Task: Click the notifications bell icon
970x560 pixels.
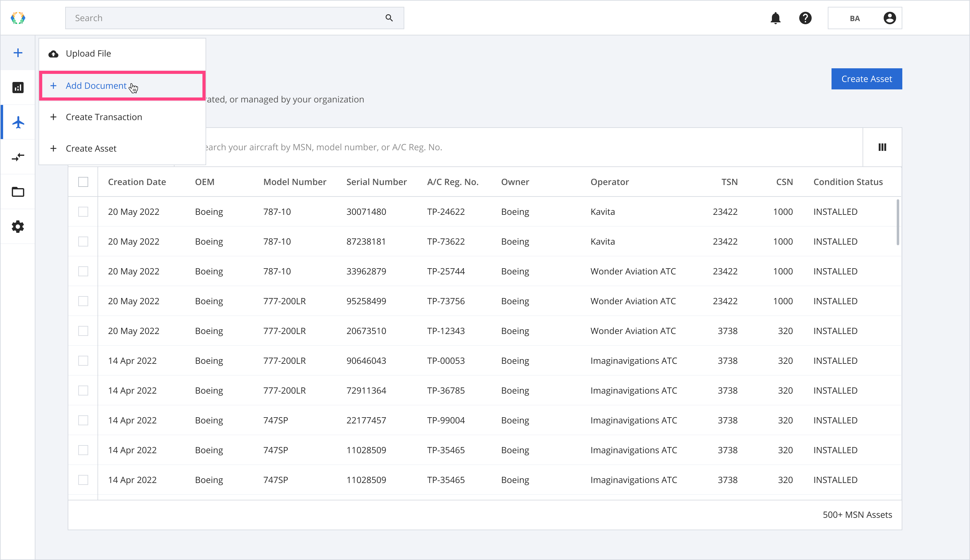Action: [775, 18]
